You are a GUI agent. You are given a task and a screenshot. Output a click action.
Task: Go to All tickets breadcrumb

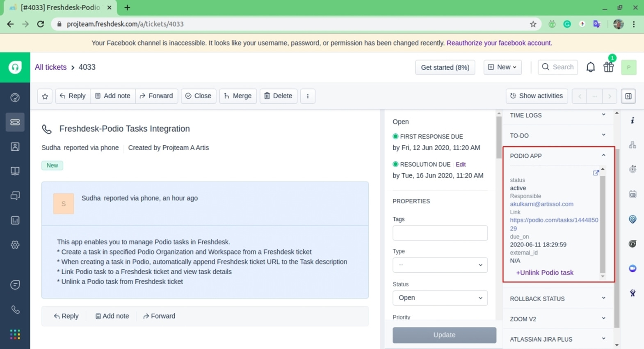50,67
